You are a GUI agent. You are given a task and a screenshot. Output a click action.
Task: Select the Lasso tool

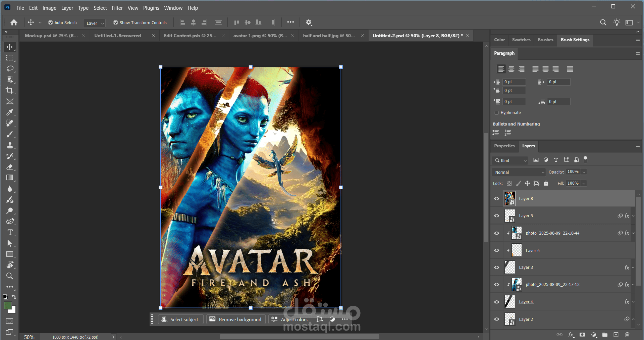coord(10,69)
